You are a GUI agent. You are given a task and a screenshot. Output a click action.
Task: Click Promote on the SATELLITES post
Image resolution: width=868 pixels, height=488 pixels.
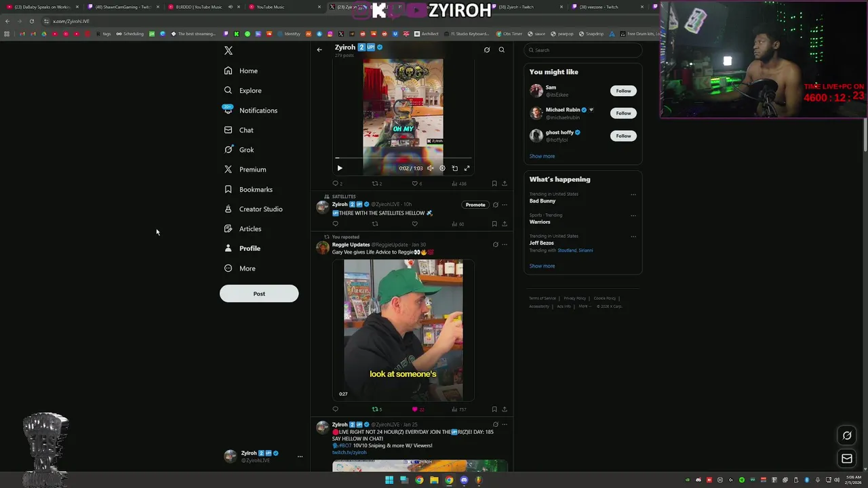(x=475, y=205)
